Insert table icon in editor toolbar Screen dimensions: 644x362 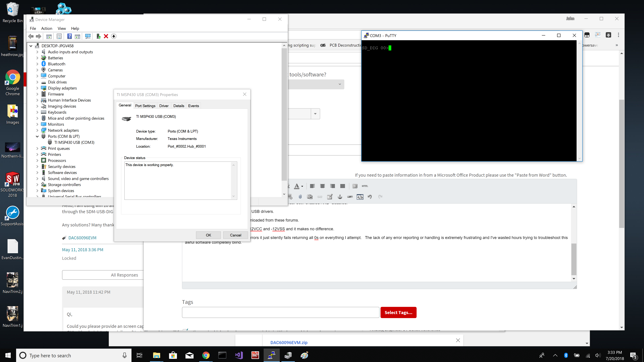click(330, 197)
